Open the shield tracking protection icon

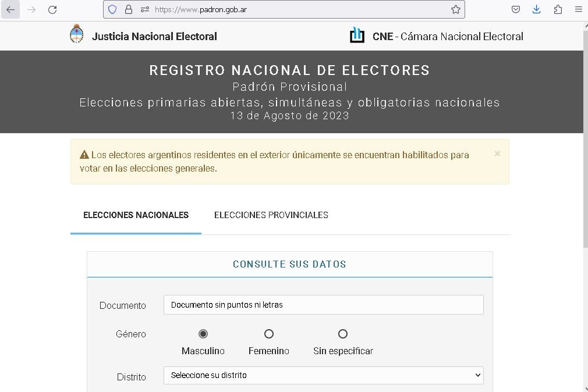point(112,9)
